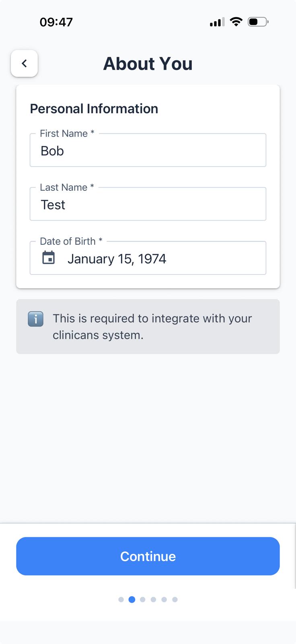Tap the About You page title

(148, 64)
